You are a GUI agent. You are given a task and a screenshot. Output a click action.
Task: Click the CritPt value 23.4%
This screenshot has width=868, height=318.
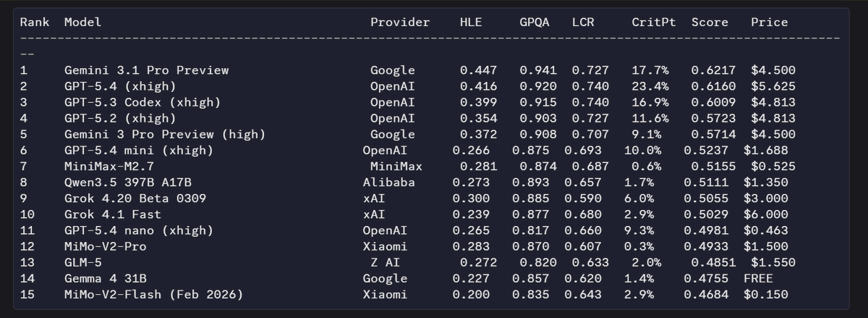coord(650,86)
